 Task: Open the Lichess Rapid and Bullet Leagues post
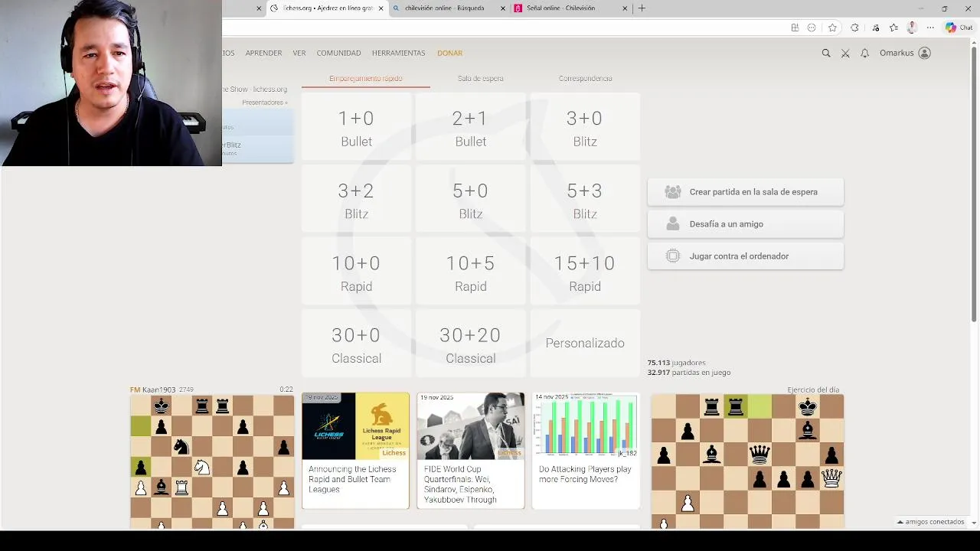click(x=355, y=451)
